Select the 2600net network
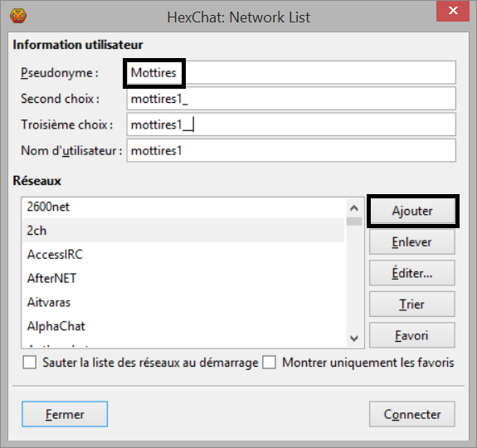Screen dimensions: 477x448 pyautogui.click(x=183, y=207)
